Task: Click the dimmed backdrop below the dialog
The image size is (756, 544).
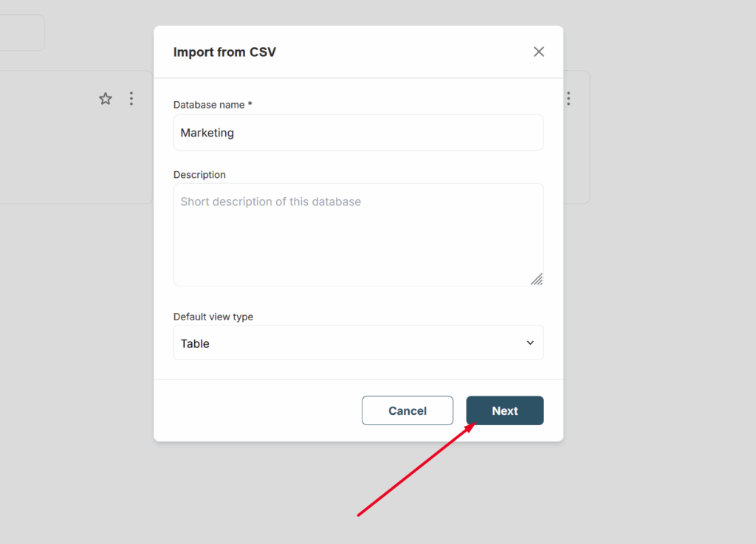Action: (x=221, y=495)
